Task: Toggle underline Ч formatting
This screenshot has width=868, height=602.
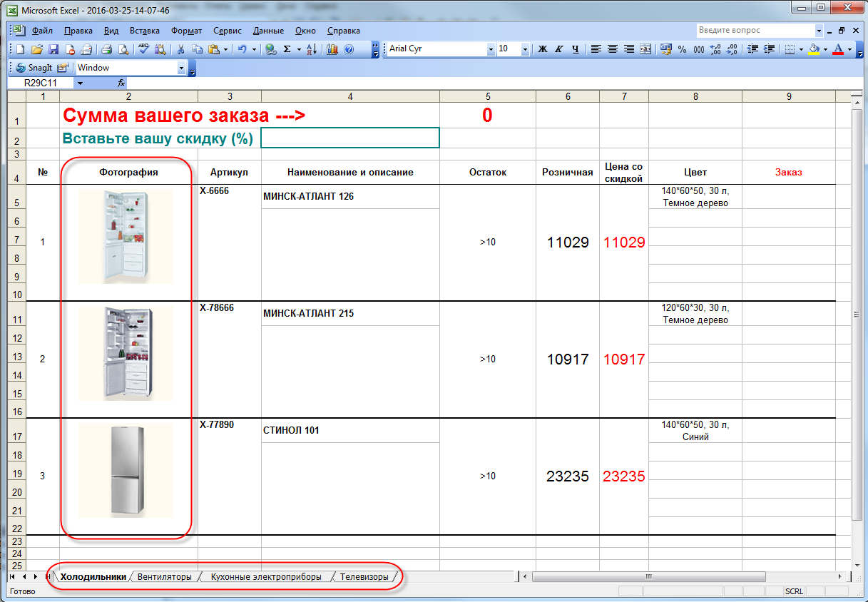Action: point(575,49)
